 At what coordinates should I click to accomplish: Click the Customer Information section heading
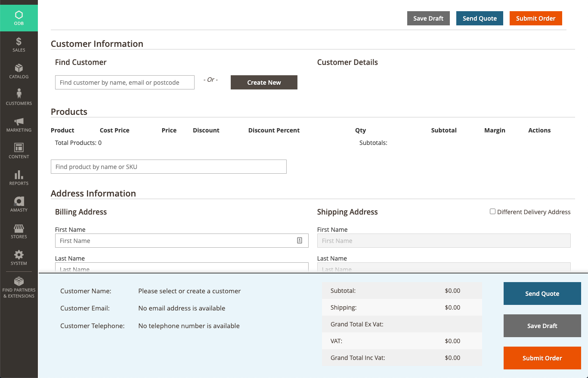click(97, 44)
